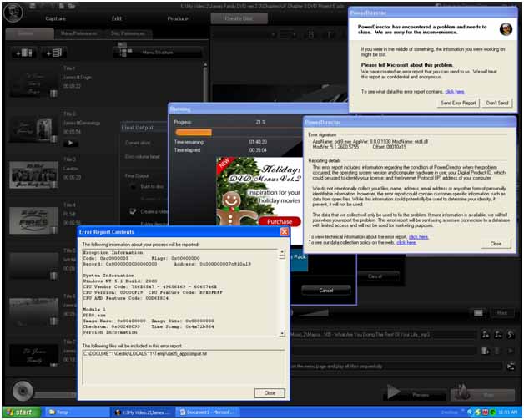Viewport: 524px width, 420px height.
Task: Click the background music file path field
Action: tap(383, 335)
